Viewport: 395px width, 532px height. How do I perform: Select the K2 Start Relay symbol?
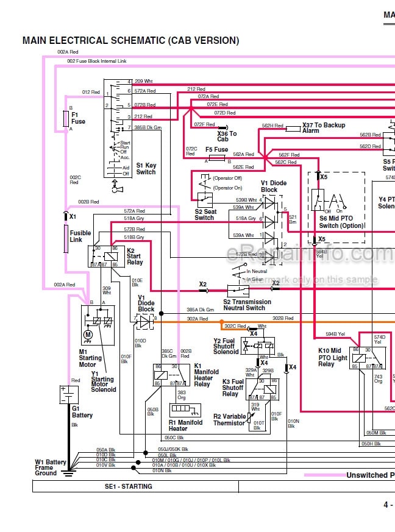pos(106,257)
